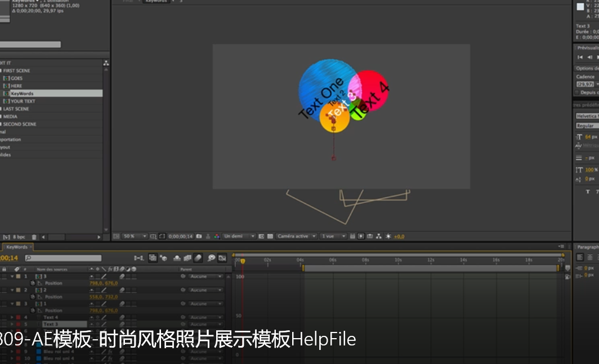Select the Text 4 layer in timeline
This screenshot has height=364, width=599.
click(51, 317)
